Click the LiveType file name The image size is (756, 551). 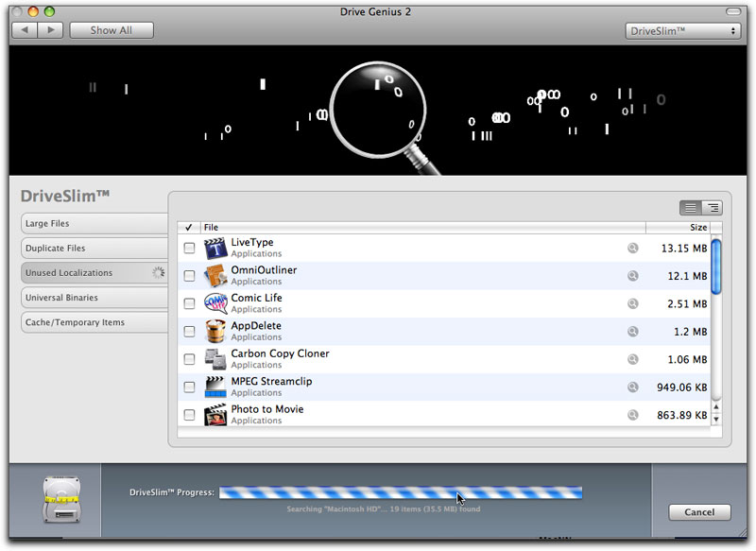pos(252,243)
